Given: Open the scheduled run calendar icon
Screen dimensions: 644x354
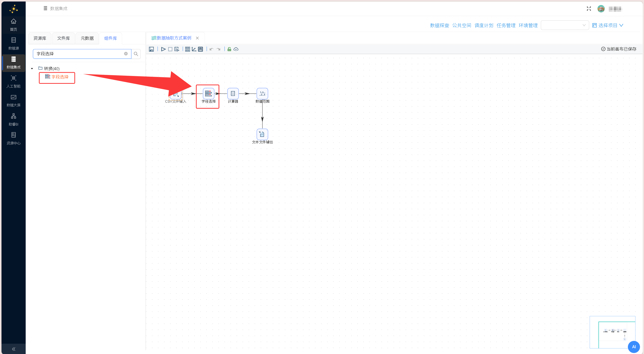Looking at the screenshot, I should (x=177, y=49).
